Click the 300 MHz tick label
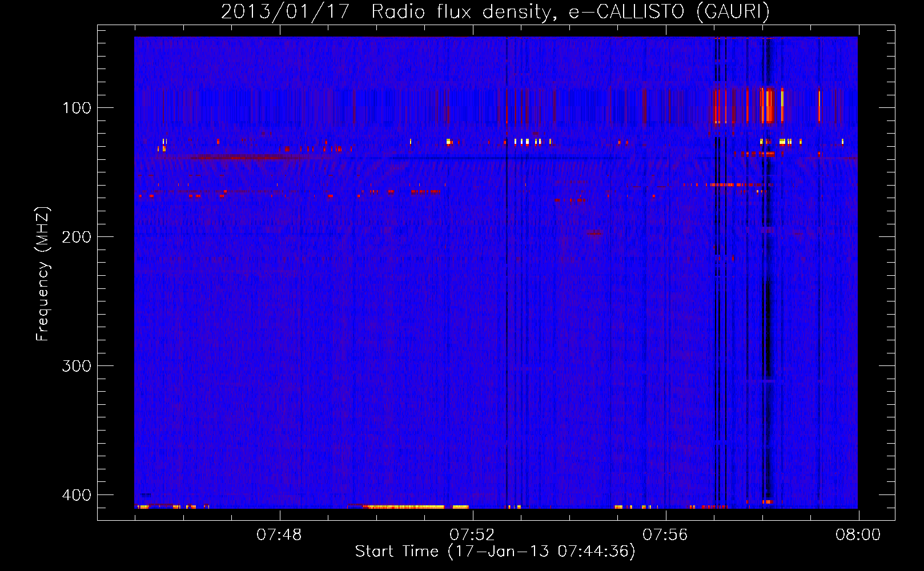 (77, 366)
